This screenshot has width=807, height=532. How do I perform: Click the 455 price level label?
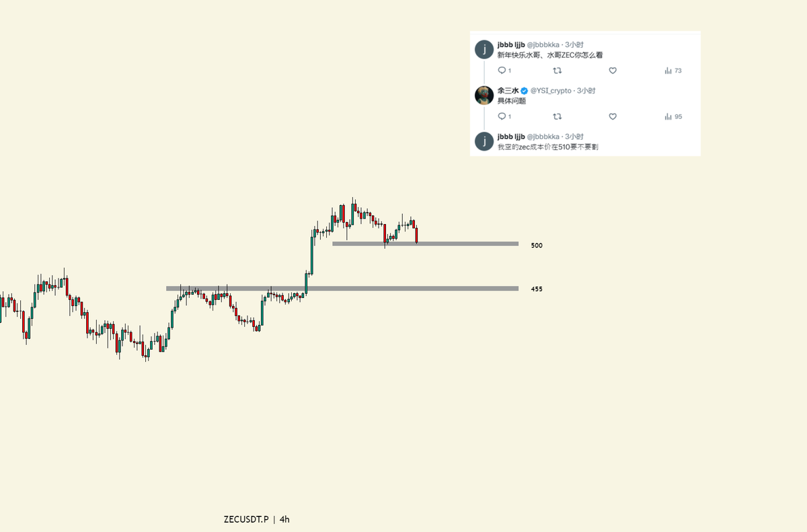[537, 289]
